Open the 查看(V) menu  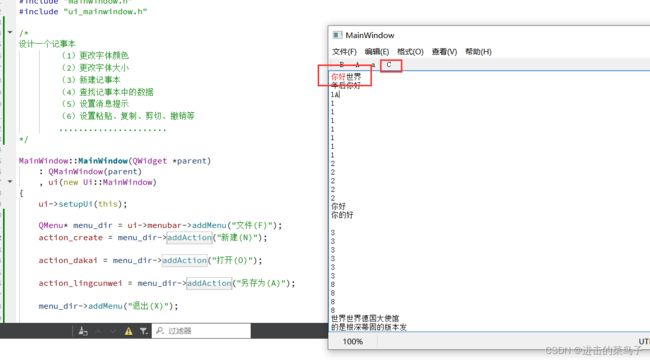click(x=444, y=52)
